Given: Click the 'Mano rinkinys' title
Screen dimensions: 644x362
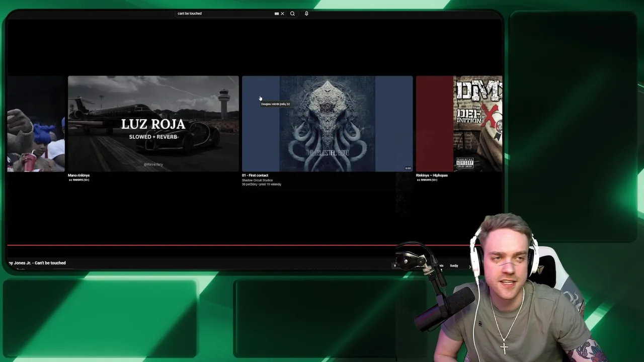Looking at the screenshot, I should (79, 175).
